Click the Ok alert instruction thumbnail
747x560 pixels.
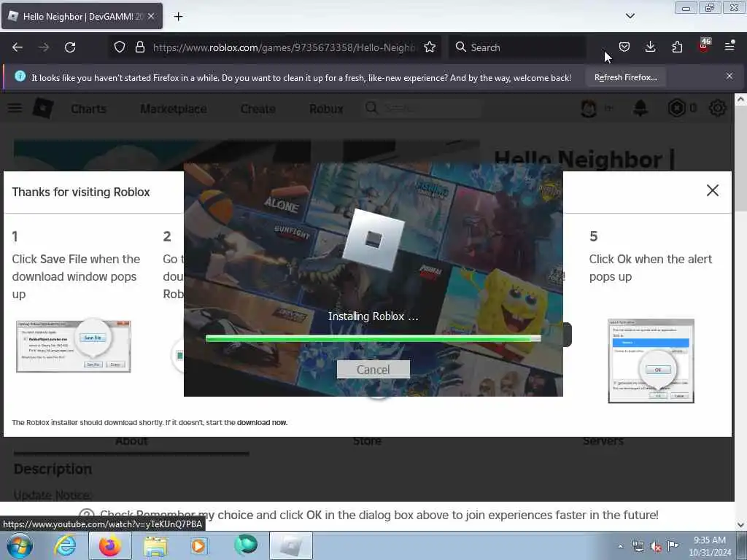pos(651,361)
